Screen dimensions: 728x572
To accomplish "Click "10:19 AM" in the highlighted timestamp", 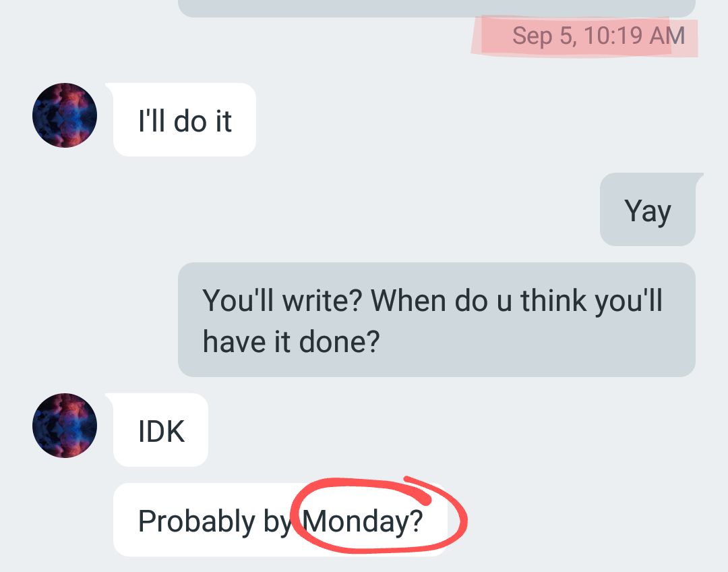I will click(634, 36).
